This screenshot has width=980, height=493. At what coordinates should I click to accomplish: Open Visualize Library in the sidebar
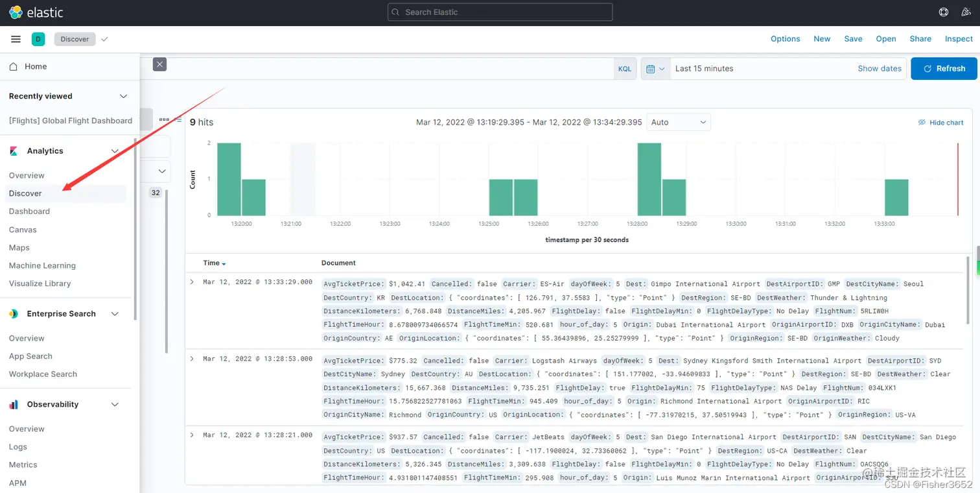coord(40,283)
